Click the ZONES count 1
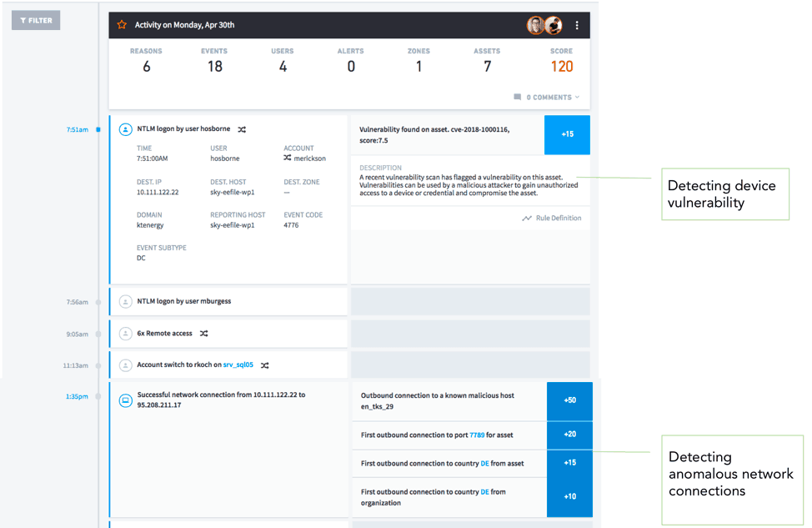The image size is (812, 528). click(x=419, y=67)
